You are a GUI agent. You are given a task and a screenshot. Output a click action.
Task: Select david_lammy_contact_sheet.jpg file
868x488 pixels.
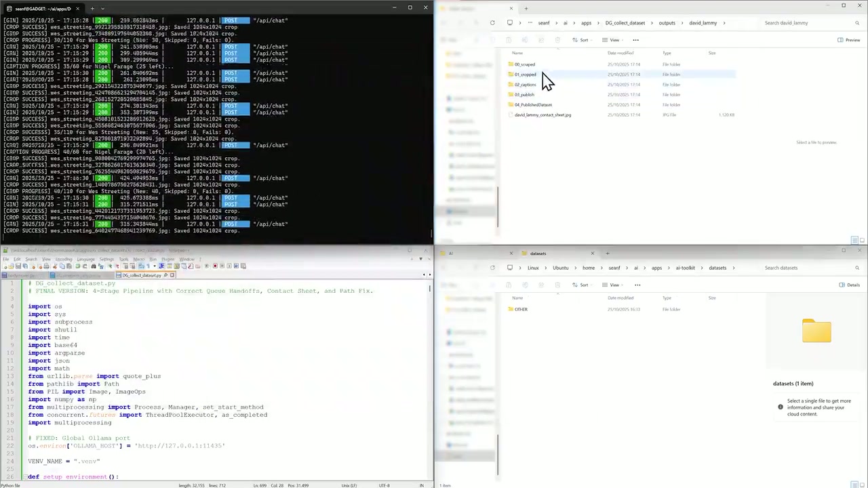pyautogui.click(x=542, y=115)
